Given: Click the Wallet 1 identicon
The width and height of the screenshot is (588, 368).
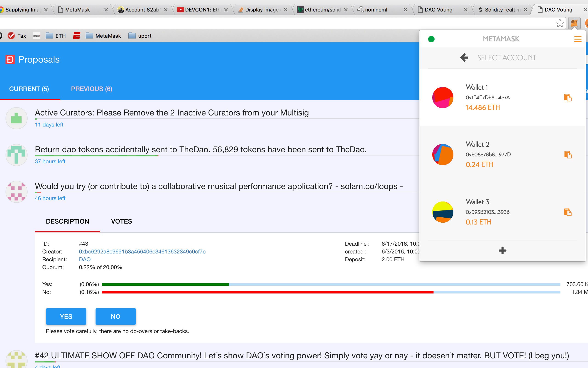Looking at the screenshot, I should click(x=443, y=97).
